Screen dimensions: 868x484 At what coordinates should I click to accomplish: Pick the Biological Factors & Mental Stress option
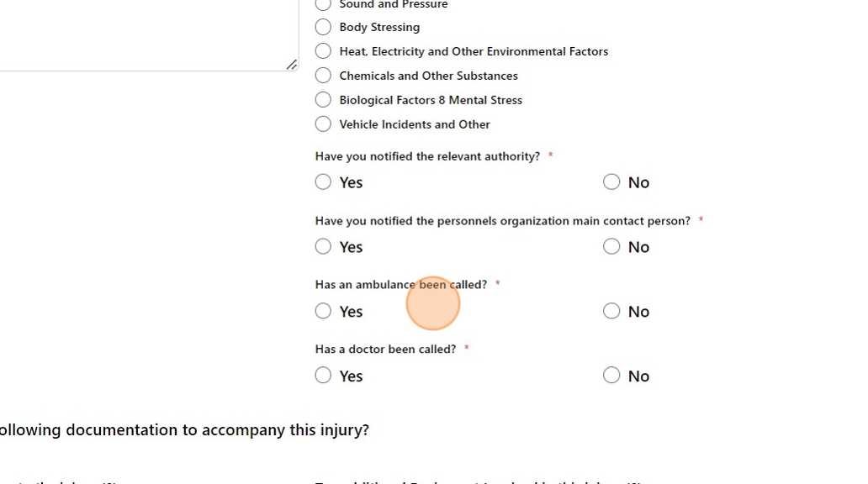323,100
